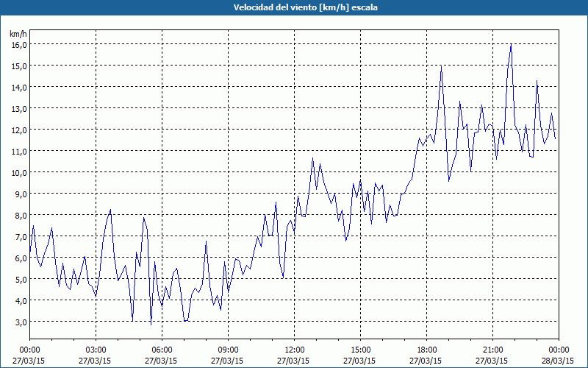Click the 00:00 time label above 27/03/15
The image size is (588, 368).
click(x=29, y=350)
